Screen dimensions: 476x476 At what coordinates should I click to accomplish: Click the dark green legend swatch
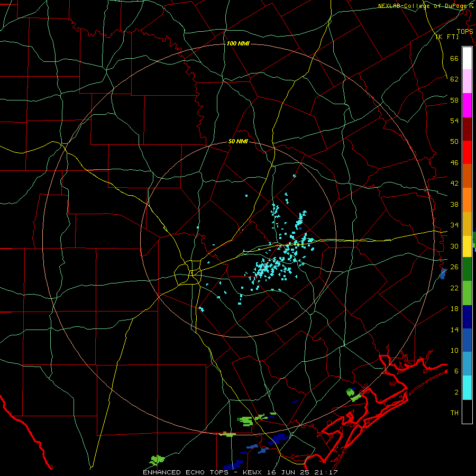point(467,269)
